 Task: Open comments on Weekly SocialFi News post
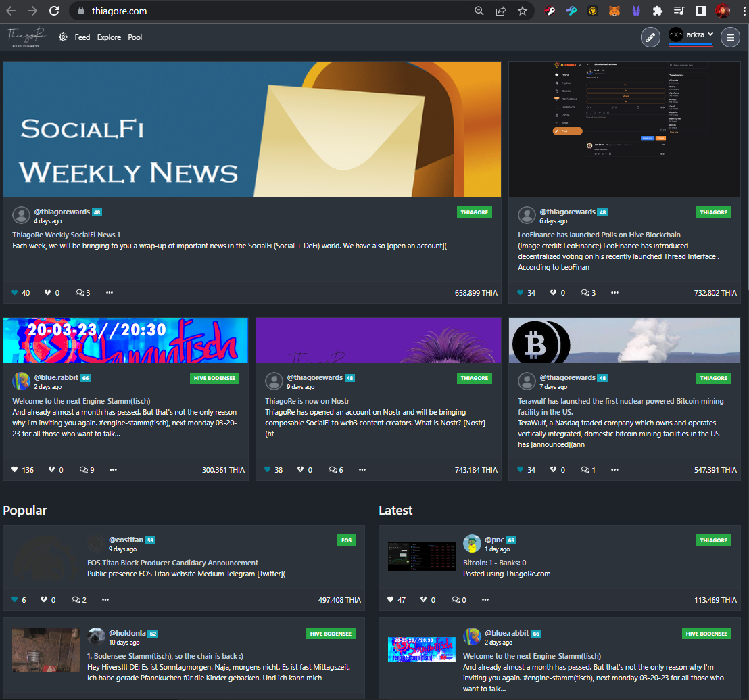coord(83,292)
